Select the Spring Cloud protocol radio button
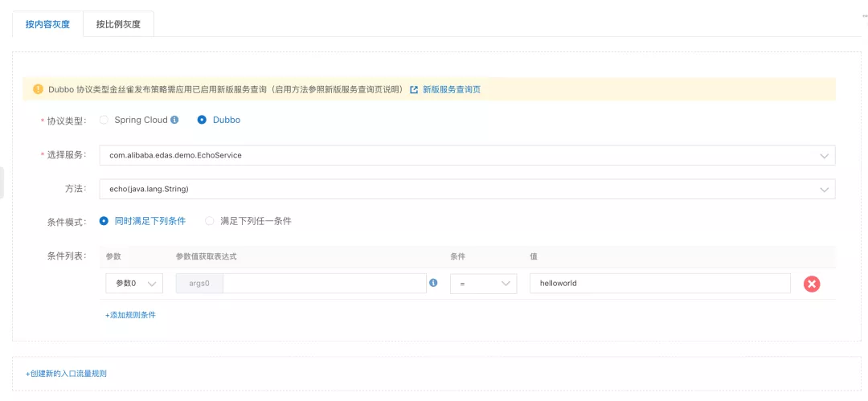868x401 pixels. [x=104, y=120]
